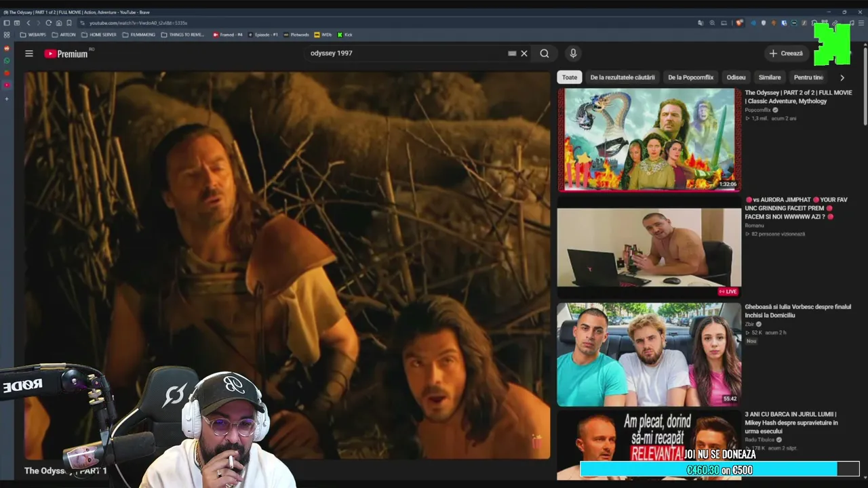Screen dimensions: 868x488
Task: Open 'vs AURORA JIMPHAT' live video title
Action: coord(797,208)
